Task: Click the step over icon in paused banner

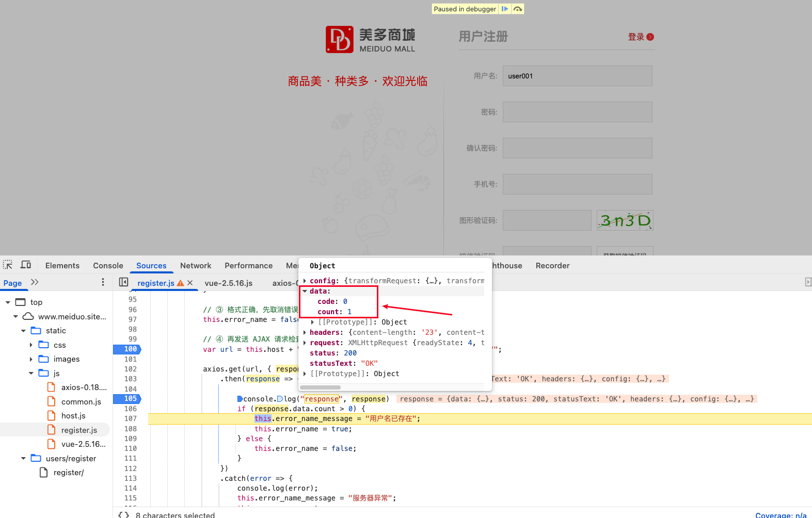Action: click(518, 9)
